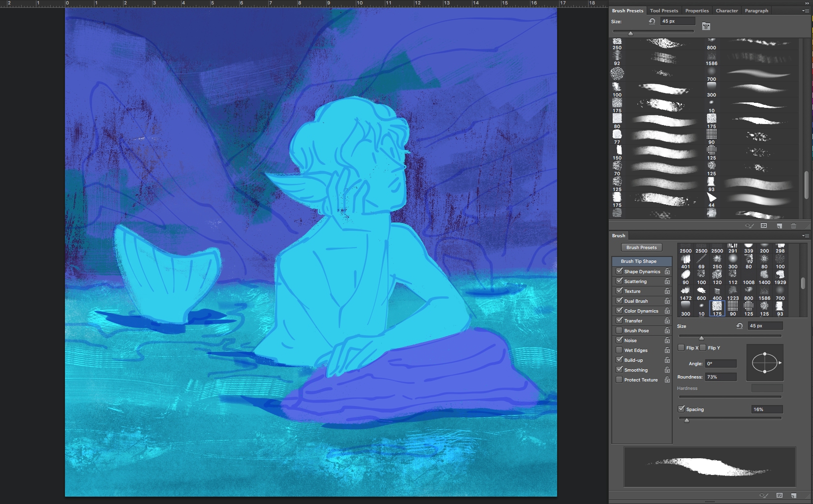Lock the Texture brush attribute

(x=667, y=291)
